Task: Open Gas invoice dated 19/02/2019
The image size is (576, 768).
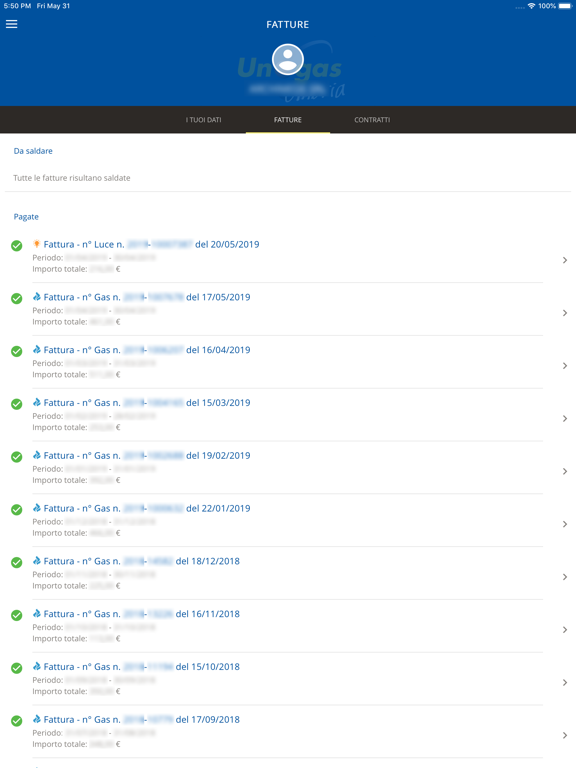Action: (288, 468)
